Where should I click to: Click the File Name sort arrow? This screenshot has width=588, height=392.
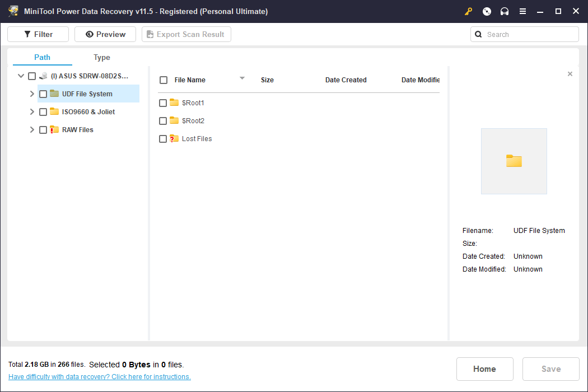tap(242, 78)
